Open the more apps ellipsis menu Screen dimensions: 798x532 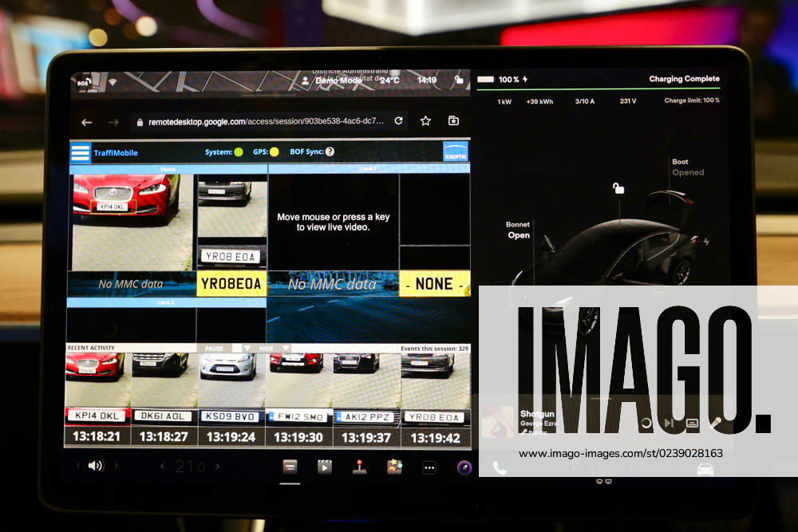pos(429,467)
